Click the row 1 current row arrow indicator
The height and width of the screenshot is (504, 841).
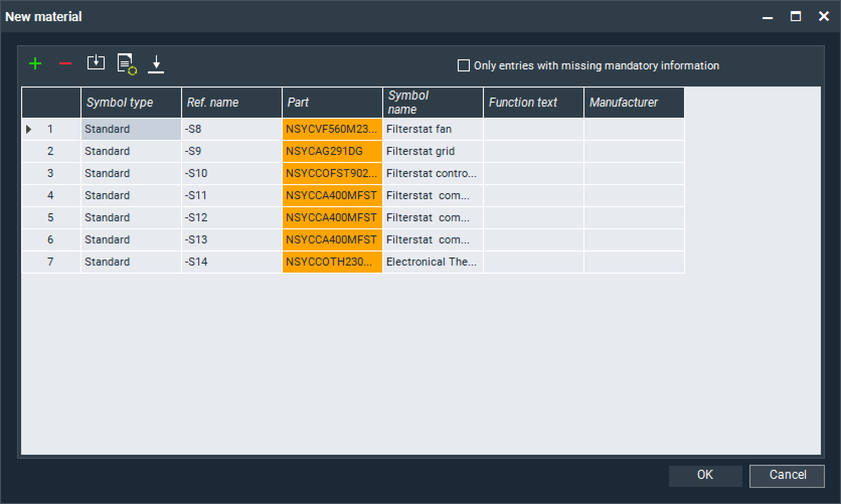[29, 129]
